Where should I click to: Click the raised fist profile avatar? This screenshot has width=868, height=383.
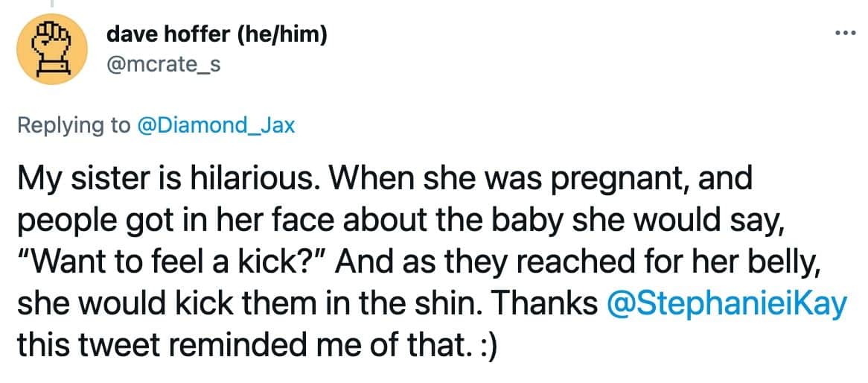(51, 48)
